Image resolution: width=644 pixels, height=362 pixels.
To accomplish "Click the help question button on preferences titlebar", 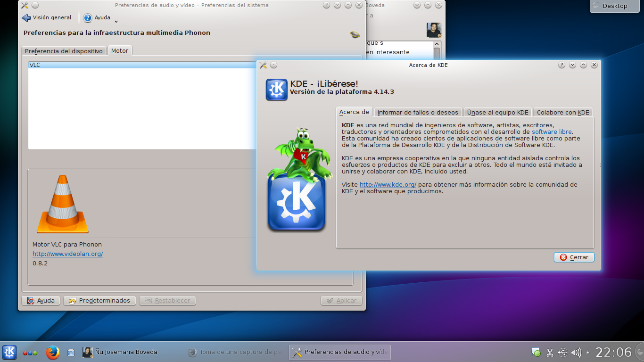I will click(x=327, y=5).
